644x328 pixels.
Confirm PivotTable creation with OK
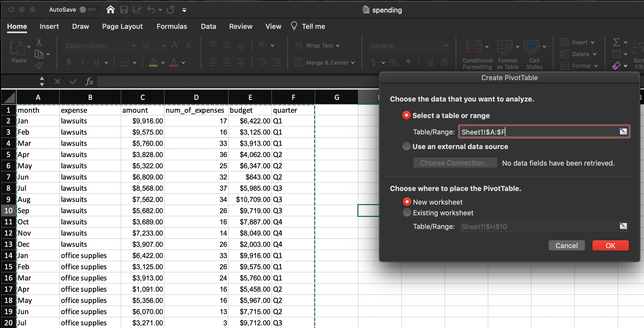610,245
